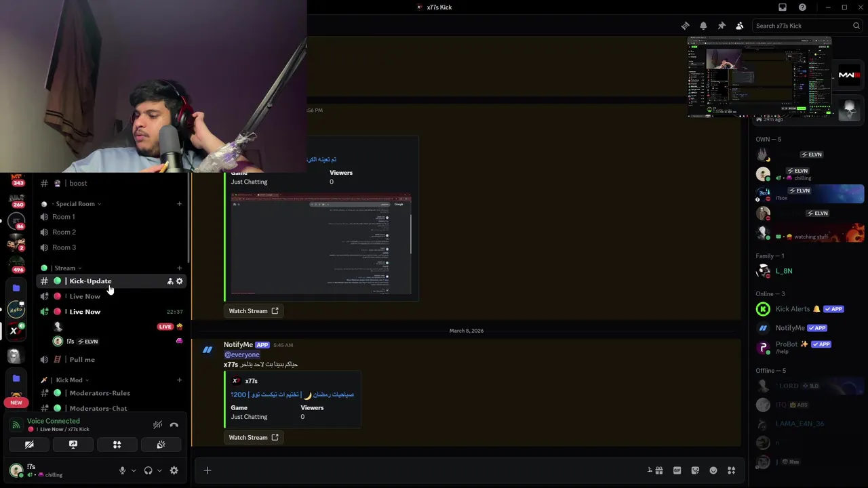Deafen with the headphones icon
This screenshot has width=868, height=488.
coord(148,470)
